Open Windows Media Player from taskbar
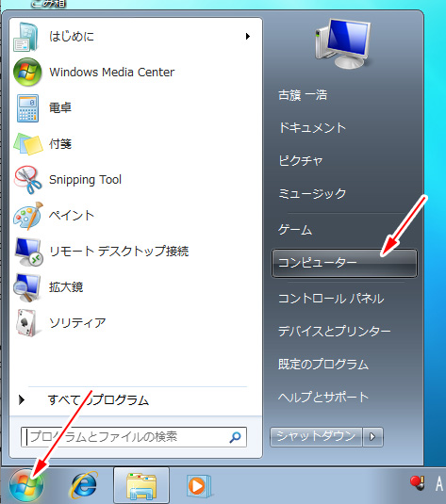This screenshot has height=504, width=446. (x=198, y=485)
